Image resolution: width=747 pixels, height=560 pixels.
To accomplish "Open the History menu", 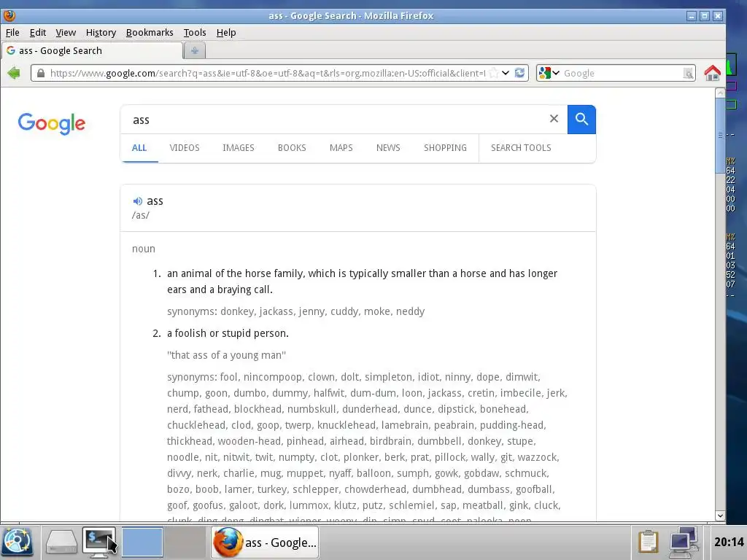I will point(101,32).
